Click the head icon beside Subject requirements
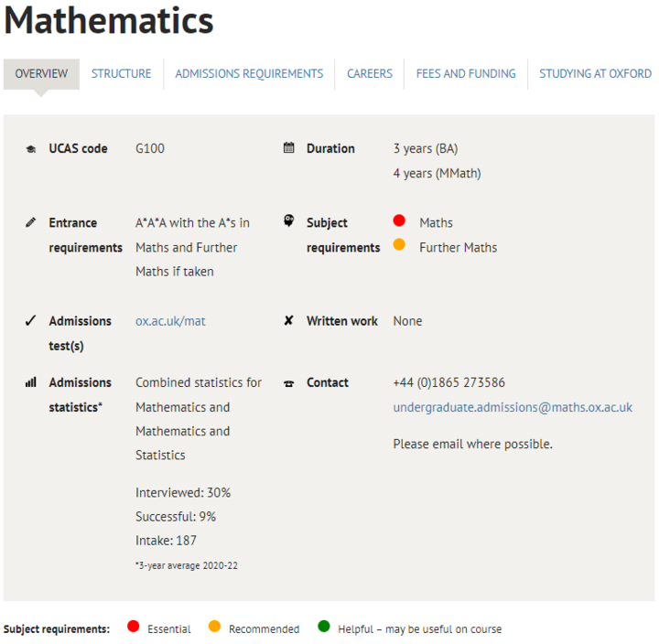 coord(289,221)
